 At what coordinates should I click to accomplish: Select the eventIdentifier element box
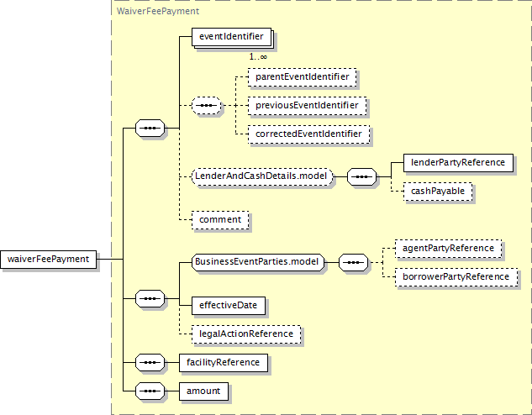click(x=230, y=37)
